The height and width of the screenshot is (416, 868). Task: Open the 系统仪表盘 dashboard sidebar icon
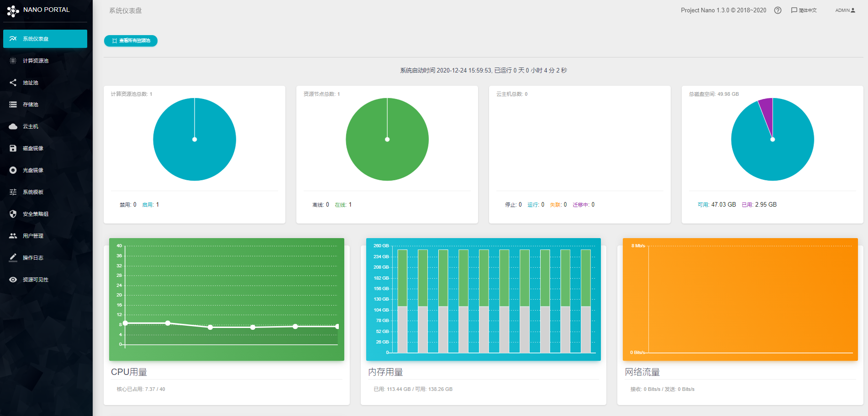[13, 39]
